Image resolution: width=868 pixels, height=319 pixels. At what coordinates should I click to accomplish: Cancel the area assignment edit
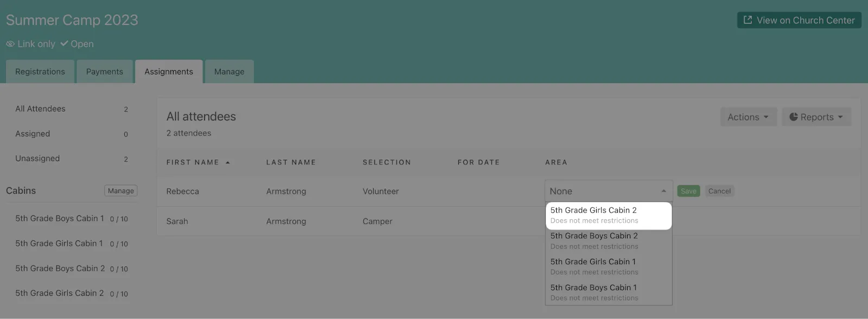click(x=719, y=191)
